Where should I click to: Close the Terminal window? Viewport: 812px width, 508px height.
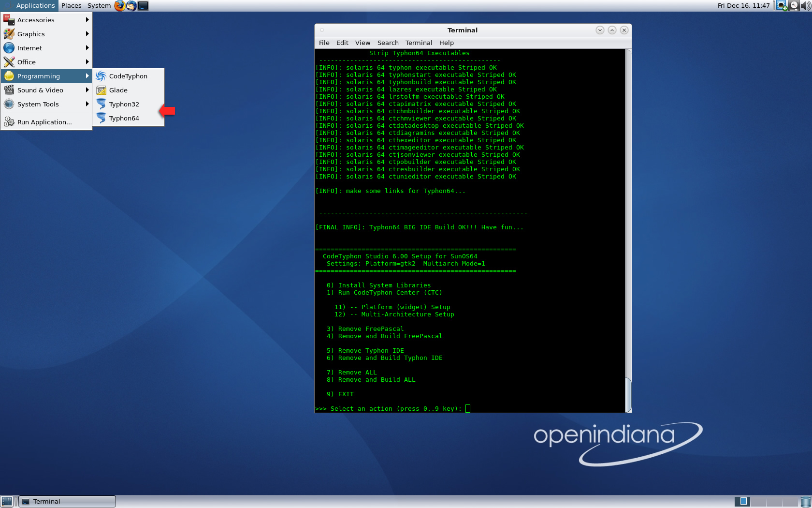(x=624, y=30)
